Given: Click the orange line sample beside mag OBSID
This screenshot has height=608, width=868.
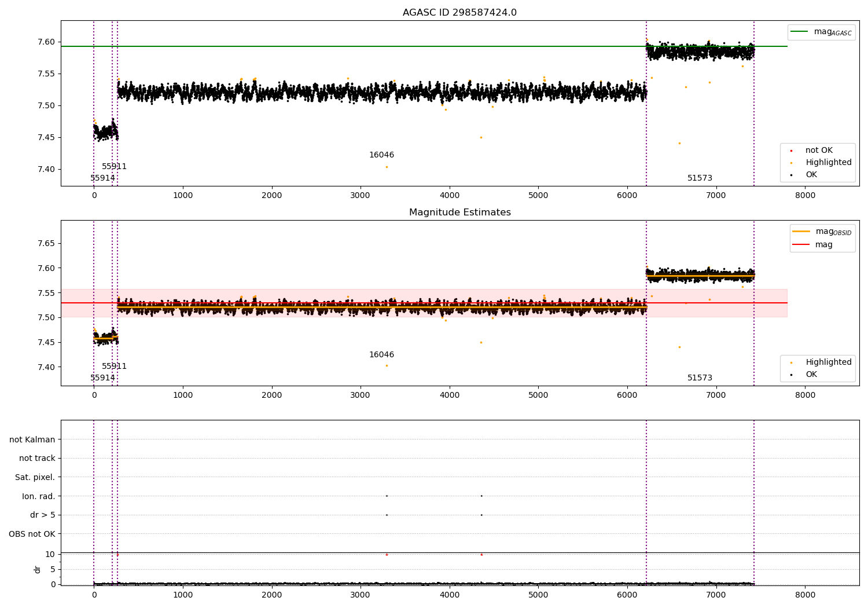Looking at the screenshot, I should tap(801, 232).
